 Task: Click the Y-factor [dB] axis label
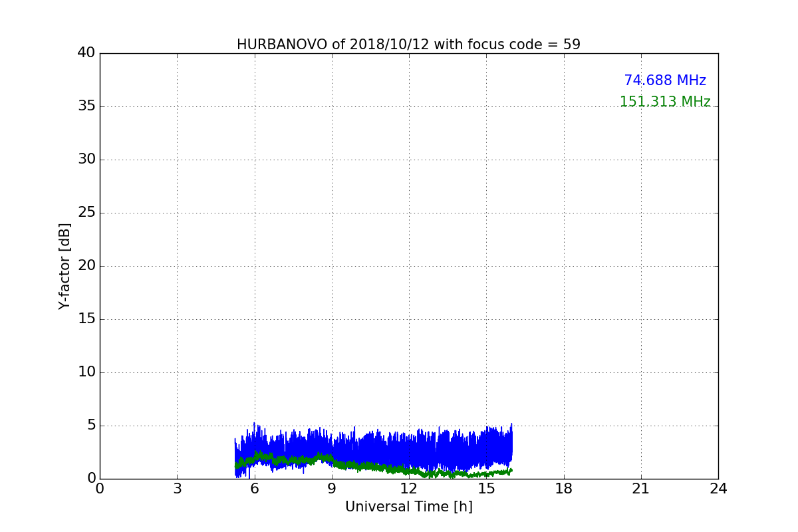(65, 266)
